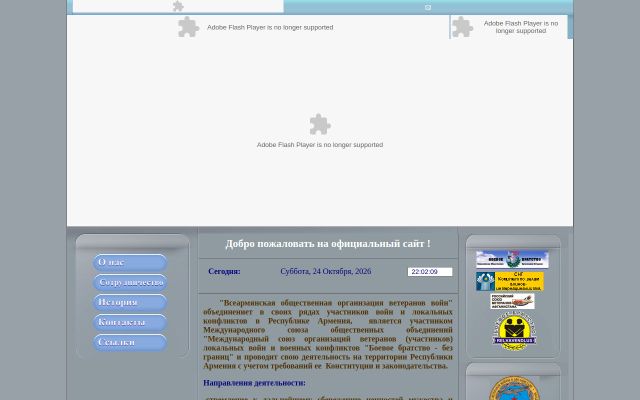
Task: Select the "Ссылки" menu button
Action: click(130, 342)
